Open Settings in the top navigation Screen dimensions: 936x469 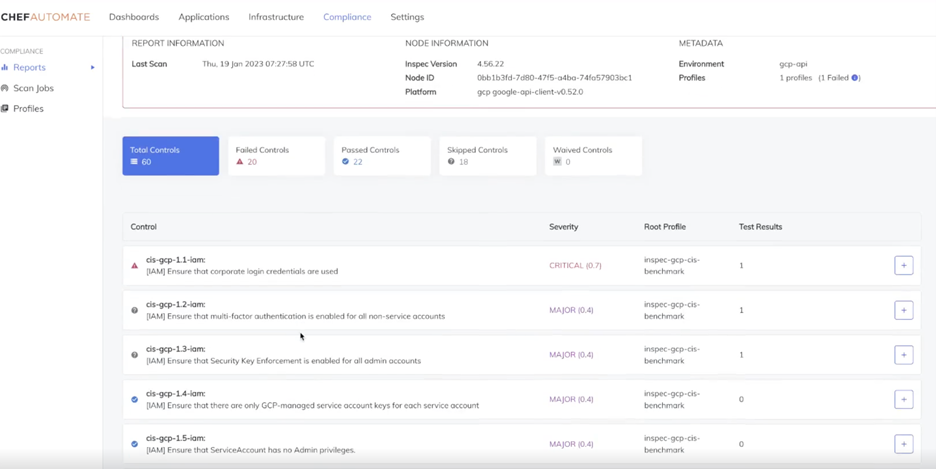(x=407, y=17)
